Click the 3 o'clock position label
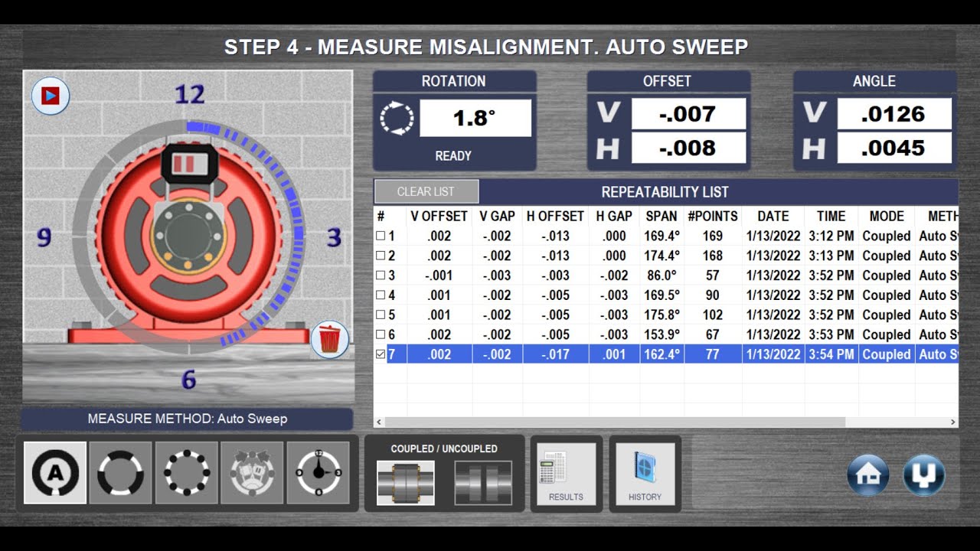The width and height of the screenshot is (980, 551). click(334, 238)
